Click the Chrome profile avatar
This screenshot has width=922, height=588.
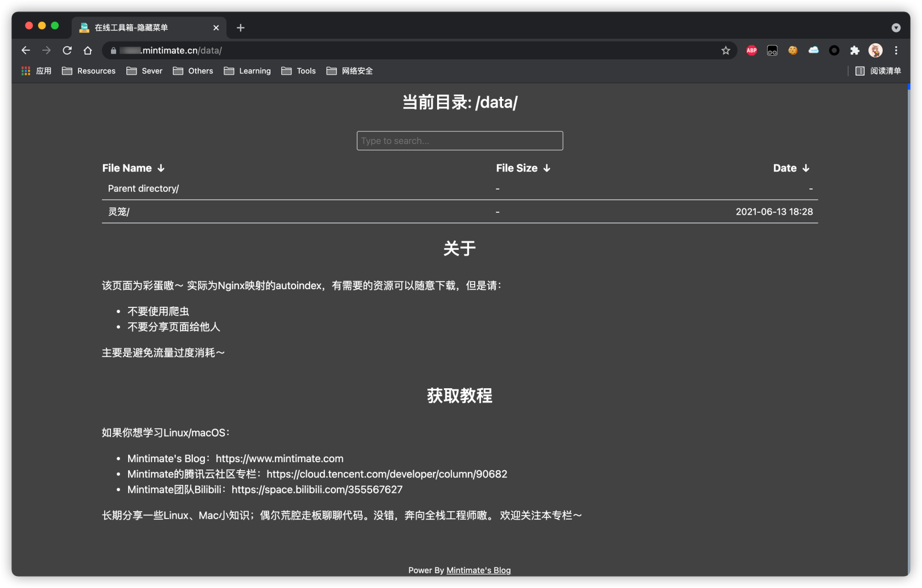point(875,50)
